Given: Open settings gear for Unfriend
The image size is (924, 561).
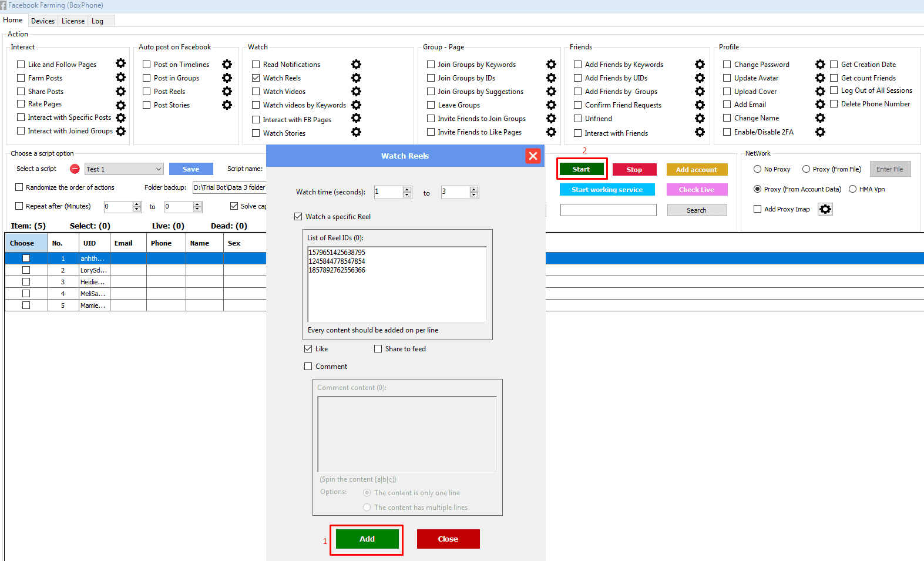Looking at the screenshot, I should 700,118.
